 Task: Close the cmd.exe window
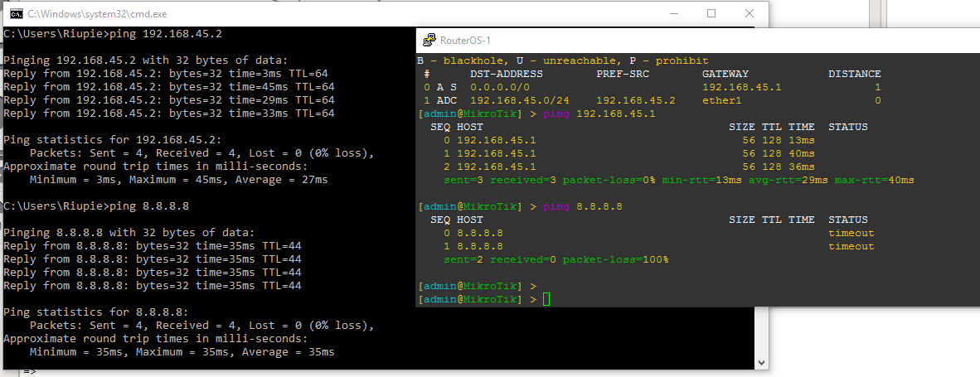(x=750, y=14)
